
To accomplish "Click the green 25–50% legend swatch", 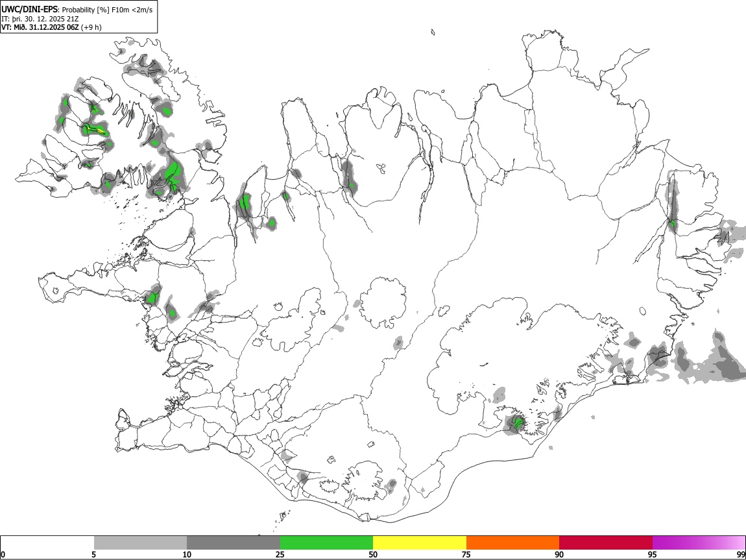I will (x=326, y=543).
